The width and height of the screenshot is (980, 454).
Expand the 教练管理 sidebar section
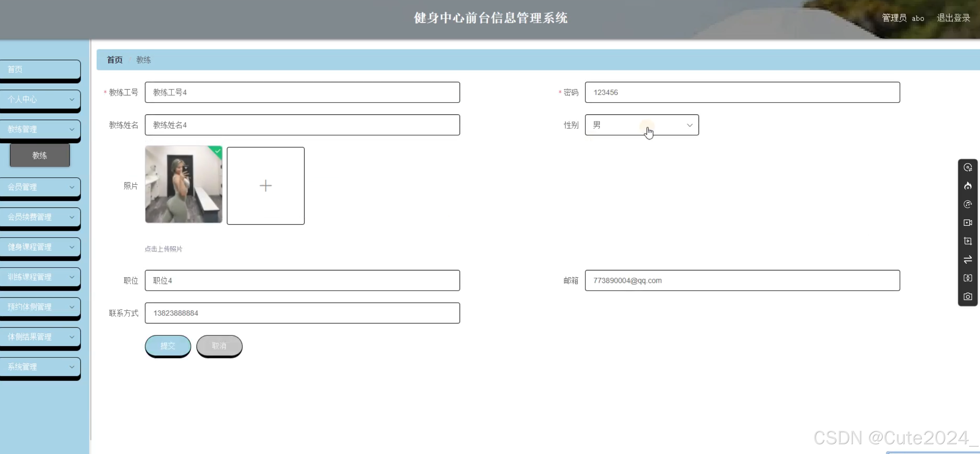coord(40,129)
